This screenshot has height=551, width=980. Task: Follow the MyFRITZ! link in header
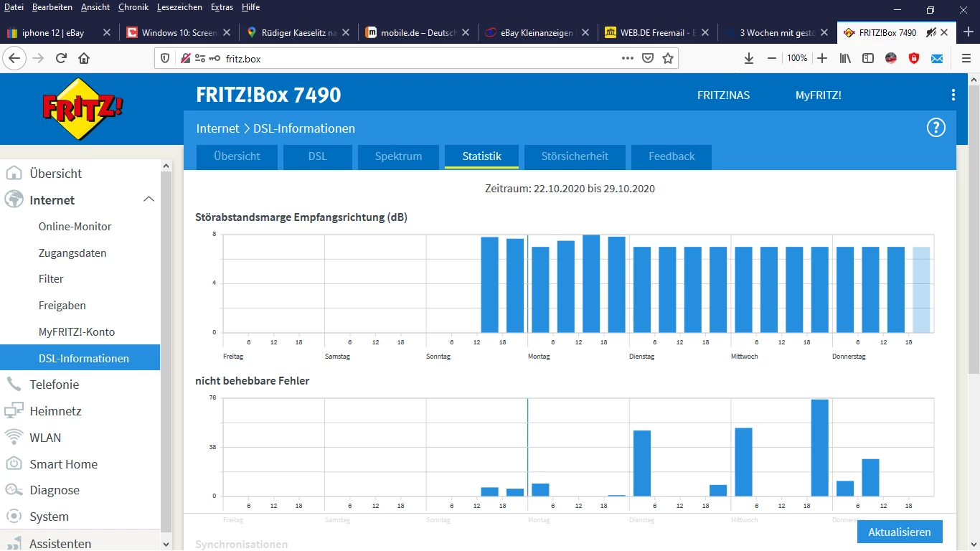click(818, 95)
